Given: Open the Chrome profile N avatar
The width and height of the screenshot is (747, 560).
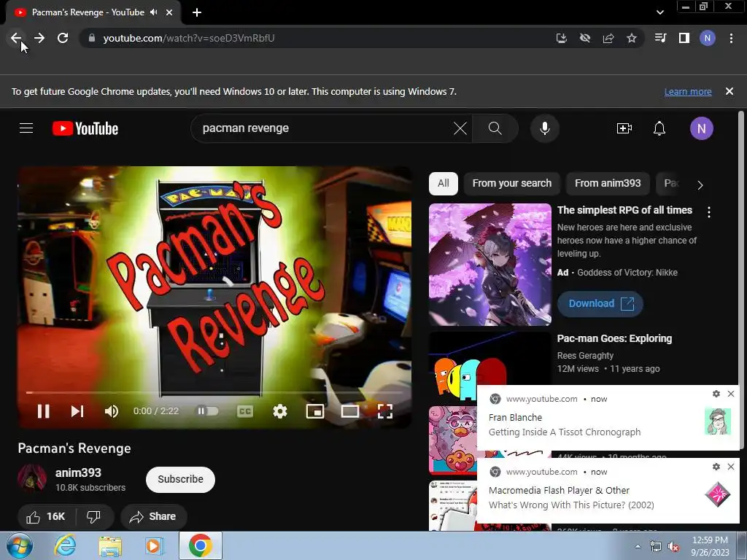Looking at the screenshot, I should pos(708,38).
